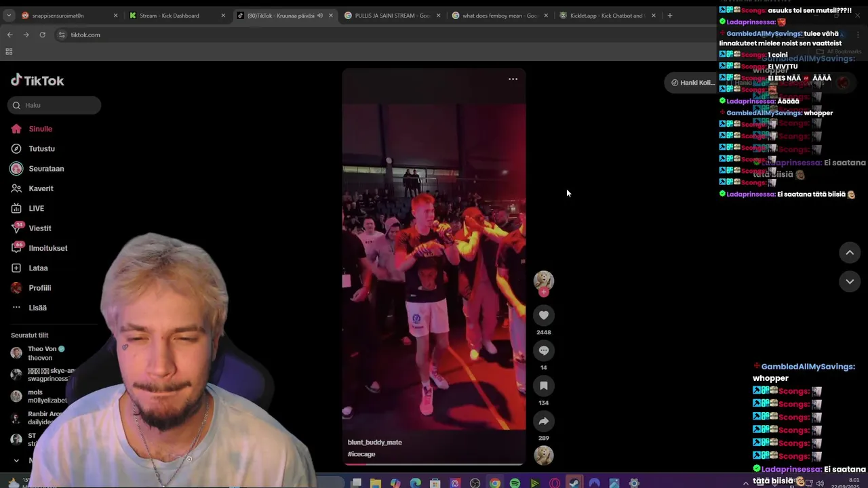Screen dimensions: 868x488
Task: Click the Hanki Koli... button
Action: pyautogui.click(x=692, y=83)
